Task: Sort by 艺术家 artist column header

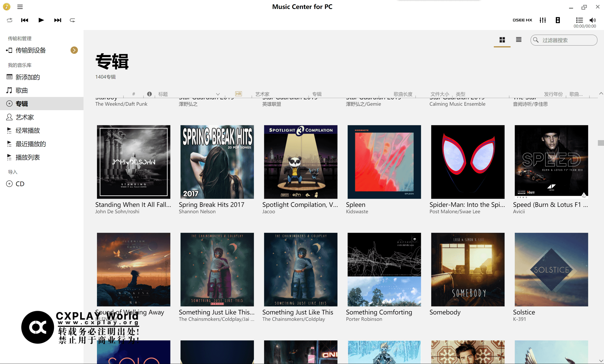Action: (262, 94)
